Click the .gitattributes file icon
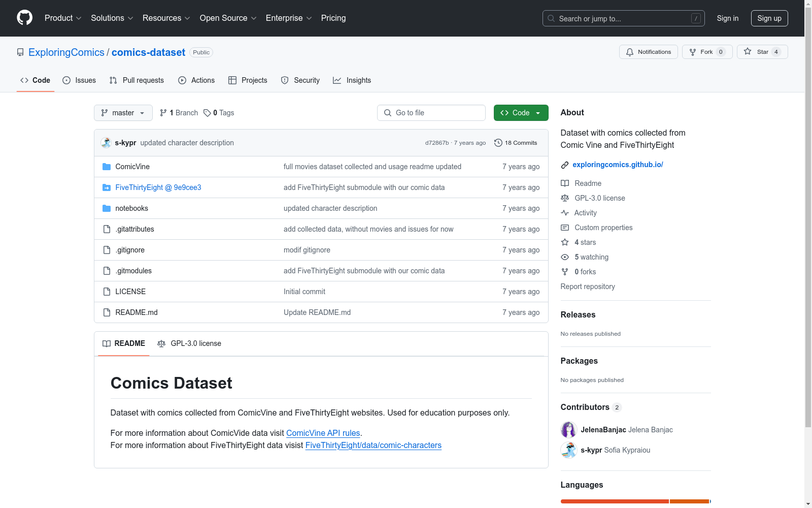The height and width of the screenshot is (508, 812). tap(107, 229)
